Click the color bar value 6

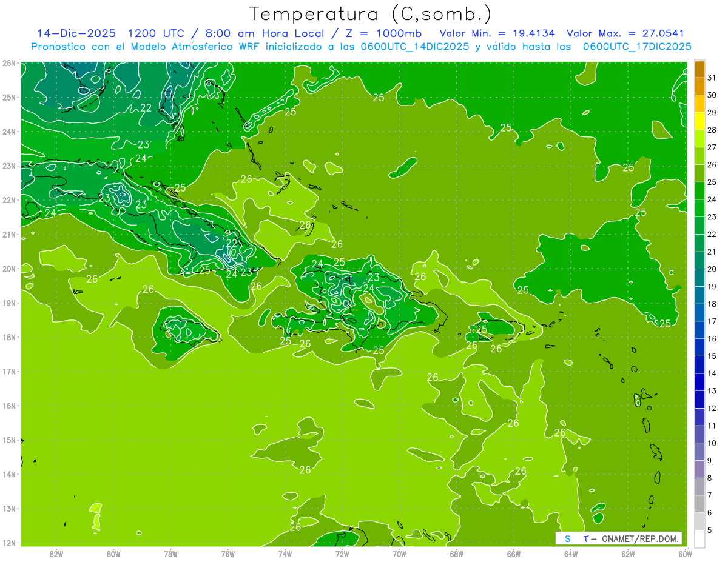click(710, 513)
